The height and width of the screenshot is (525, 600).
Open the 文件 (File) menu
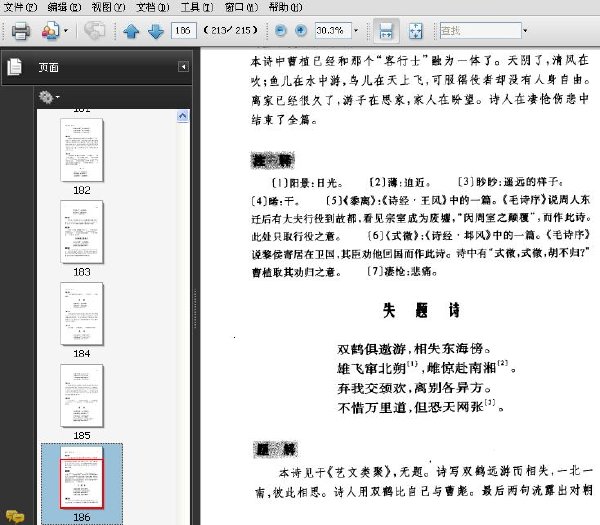(x=20, y=7)
